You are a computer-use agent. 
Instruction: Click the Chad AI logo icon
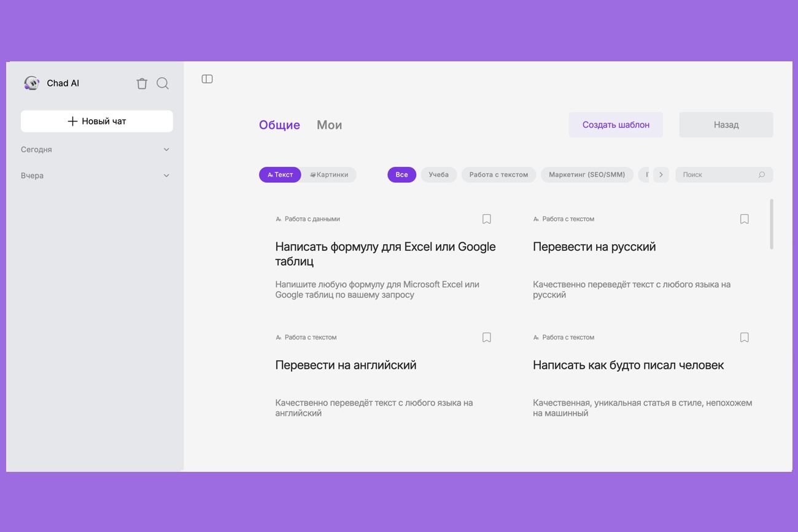tap(31, 83)
